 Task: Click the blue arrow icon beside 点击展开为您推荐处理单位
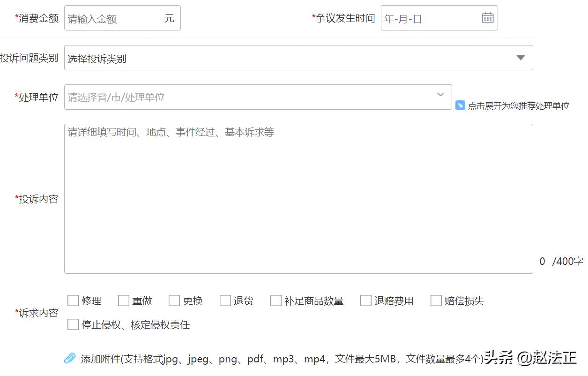pos(460,105)
